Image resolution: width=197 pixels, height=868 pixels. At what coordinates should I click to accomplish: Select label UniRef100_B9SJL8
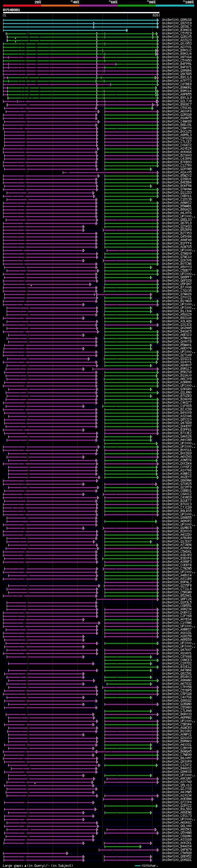click(177, 78)
